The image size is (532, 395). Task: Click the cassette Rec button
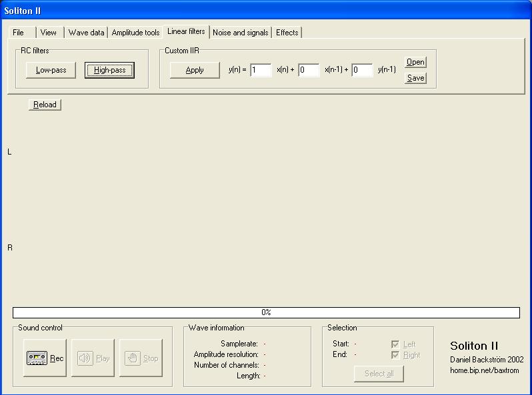click(x=45, y=358)
